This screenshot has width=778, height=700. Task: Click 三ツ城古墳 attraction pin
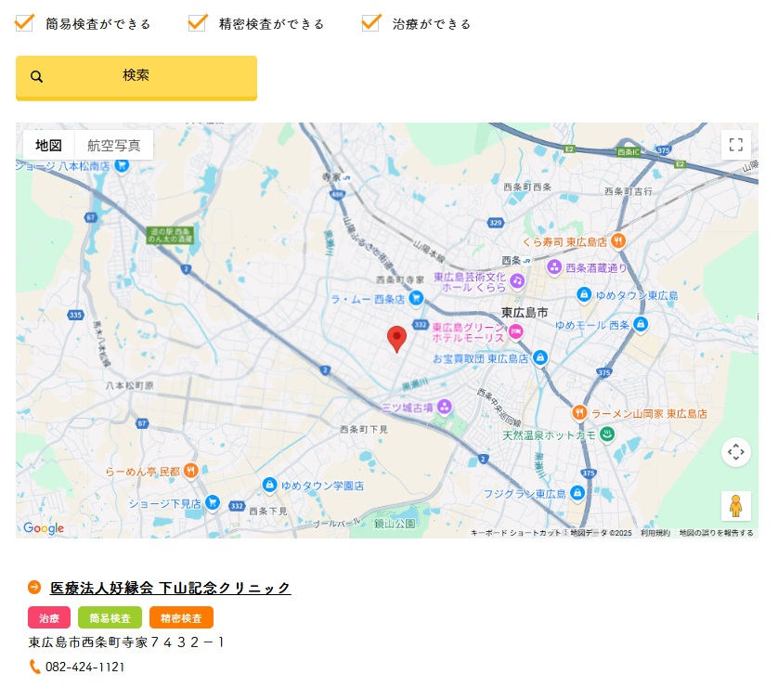click(x=445, y=407)
